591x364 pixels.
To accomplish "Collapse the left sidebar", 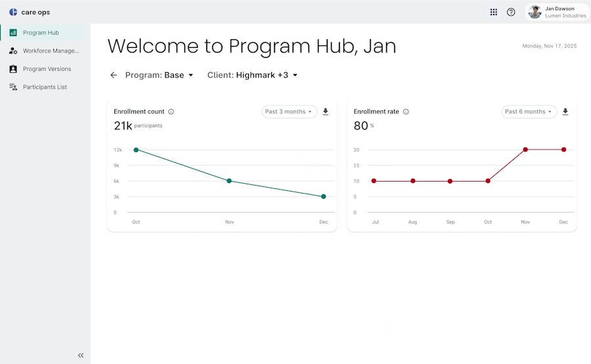I will pos(81,355).
